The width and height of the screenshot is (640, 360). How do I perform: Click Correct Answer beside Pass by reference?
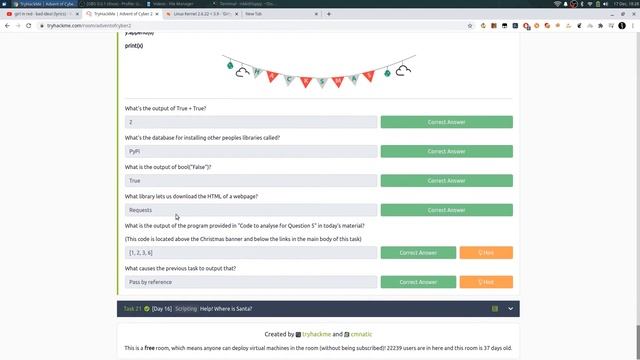point(418,282)
